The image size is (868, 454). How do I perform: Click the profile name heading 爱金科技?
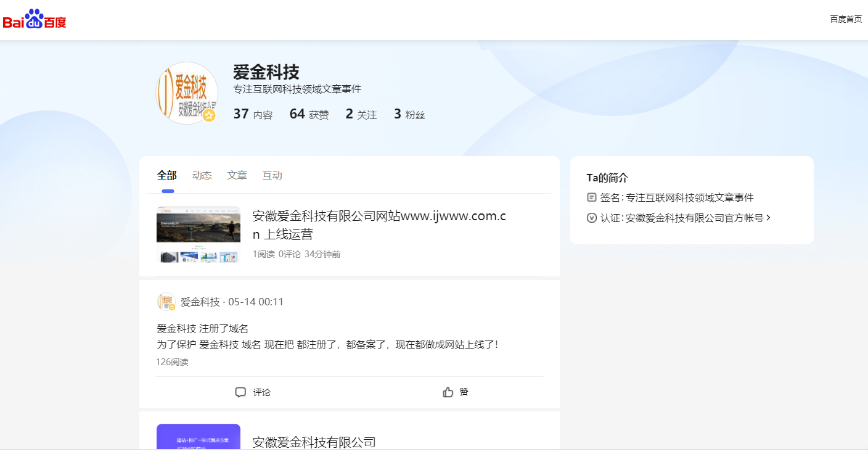(266, 72)
